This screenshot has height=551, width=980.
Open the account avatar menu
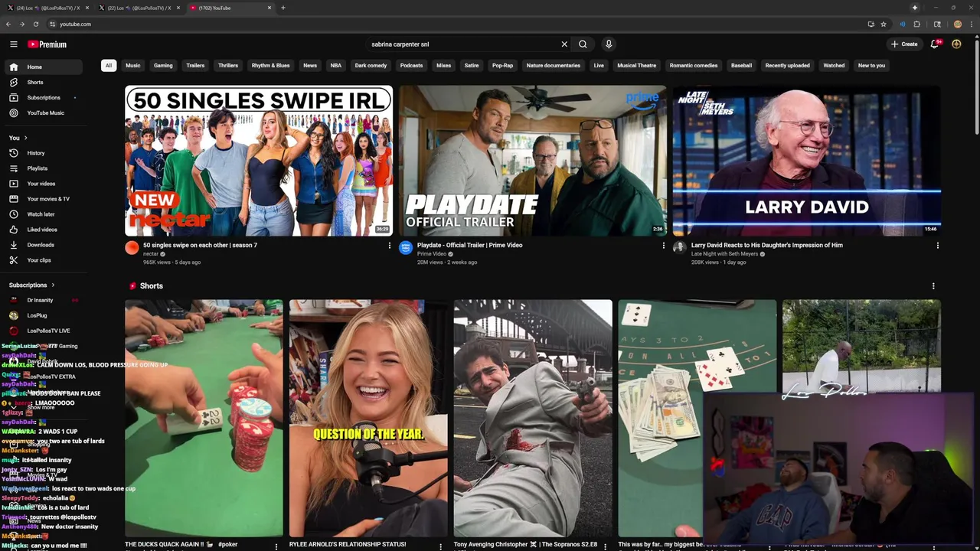pos(956,44)
